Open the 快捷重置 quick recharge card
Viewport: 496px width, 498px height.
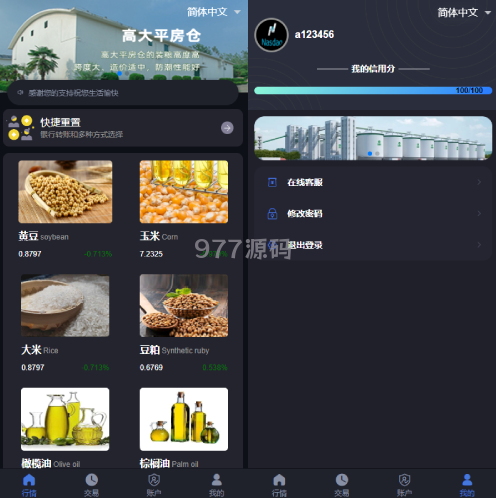(x=123, y=128)
